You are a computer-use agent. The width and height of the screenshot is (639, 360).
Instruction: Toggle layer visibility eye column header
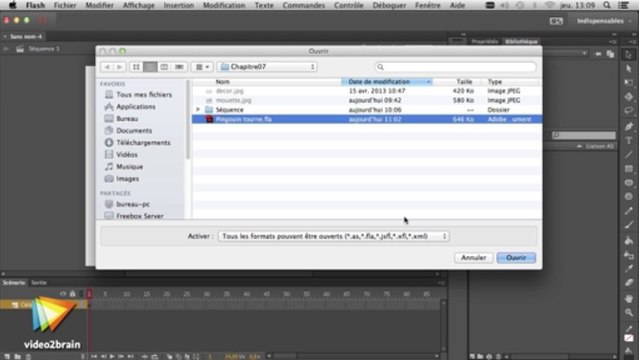click(x=63, y=294)
